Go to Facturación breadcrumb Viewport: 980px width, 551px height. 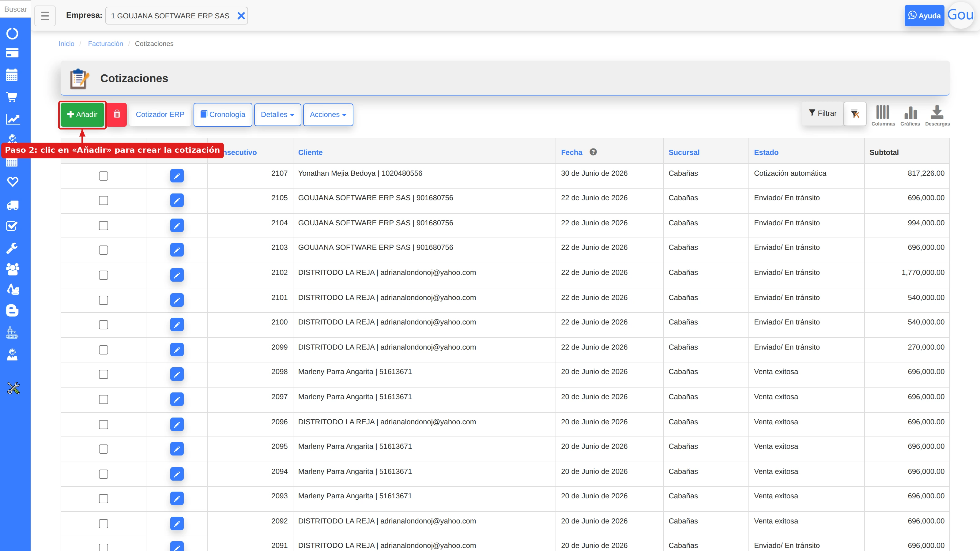click(x=105, y=44)
